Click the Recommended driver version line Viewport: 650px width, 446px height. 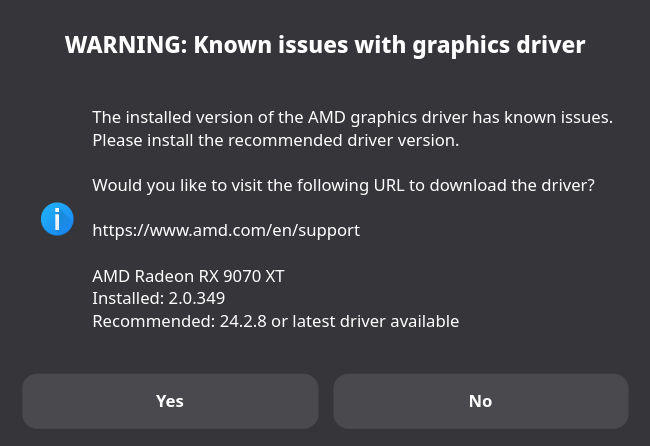coord(276,321)
